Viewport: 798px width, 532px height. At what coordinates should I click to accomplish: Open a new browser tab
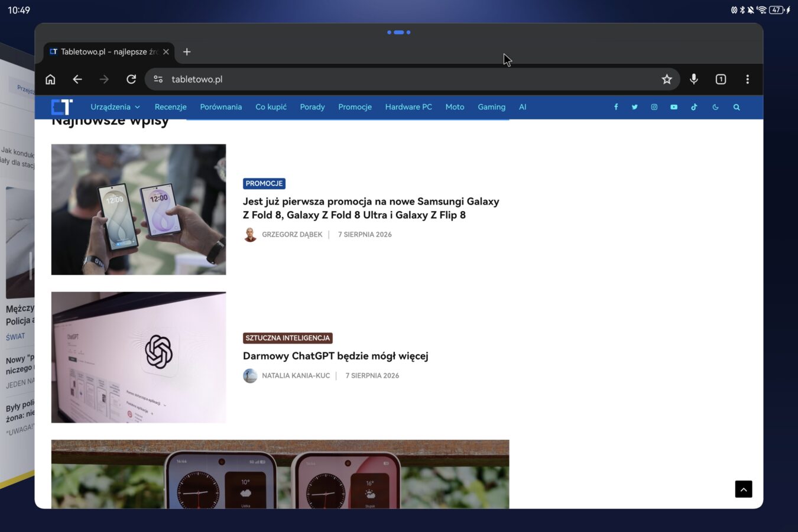point(187,52)
